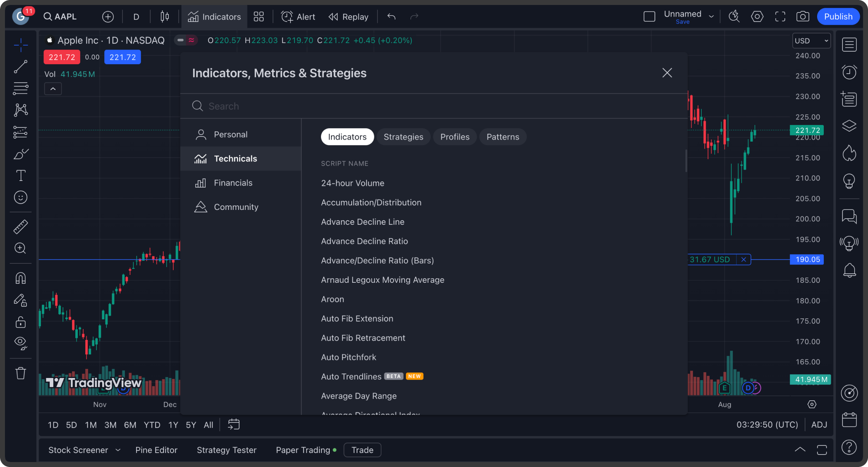Select the Financials category
868x467 pixels.
tap(241, 183)
